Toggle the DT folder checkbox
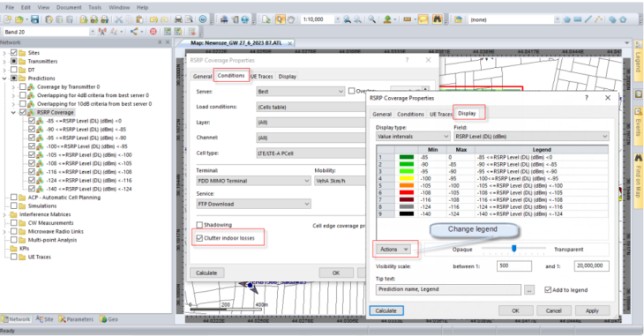 14,70
